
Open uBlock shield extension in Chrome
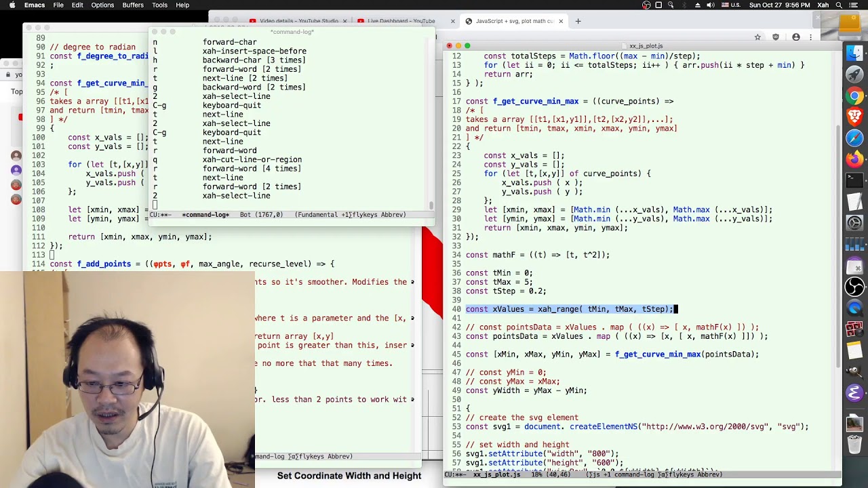[777, 37]
